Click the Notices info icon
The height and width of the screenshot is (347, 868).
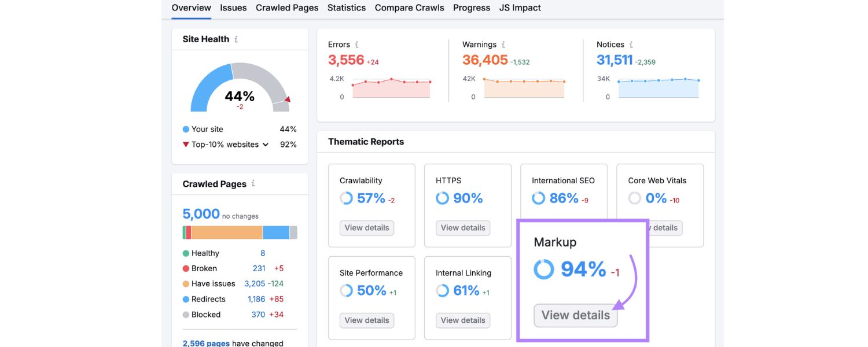[630, 44]
